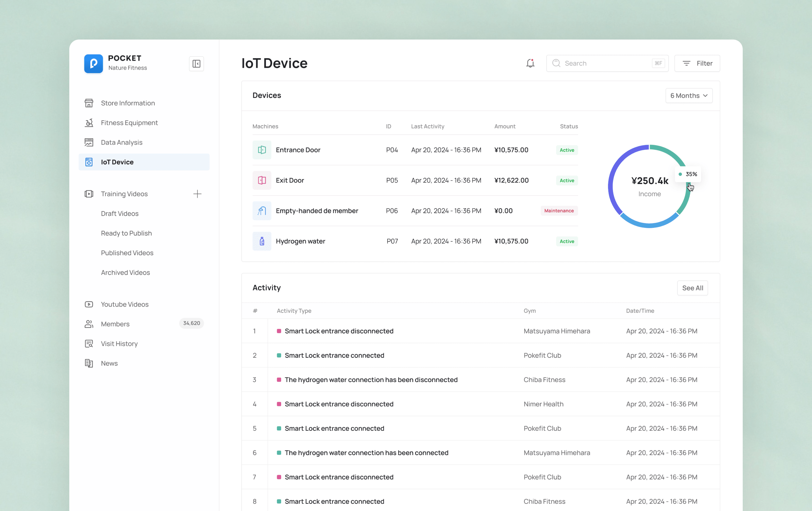The width and height of the screenshot is (812, 511).
Task: Open Visit History page
Action: pyautogui.click(x=144, y=344)
